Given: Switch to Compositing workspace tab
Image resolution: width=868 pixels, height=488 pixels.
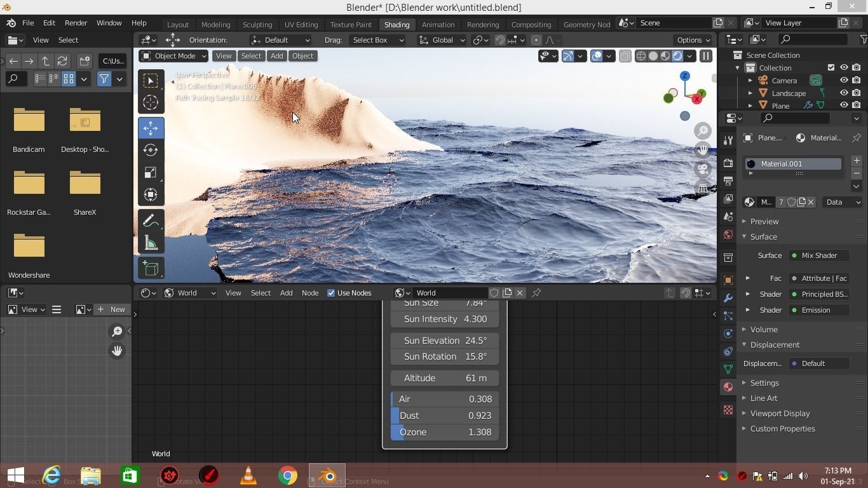Looking at the screenshot, I should pyautogui.click(x=531, y=24).
